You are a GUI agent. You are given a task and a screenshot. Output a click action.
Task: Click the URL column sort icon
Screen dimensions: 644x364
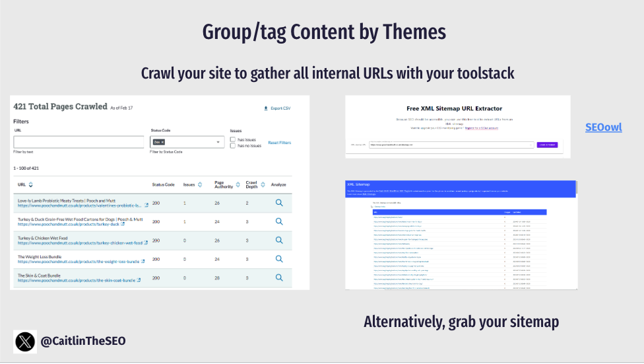(x=31, y=184)
